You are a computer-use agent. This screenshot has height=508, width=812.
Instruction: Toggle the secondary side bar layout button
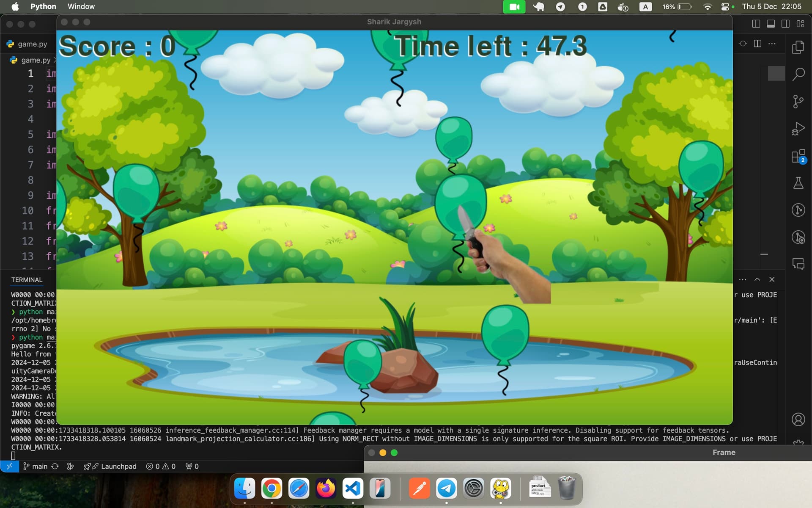click(785, 24)
